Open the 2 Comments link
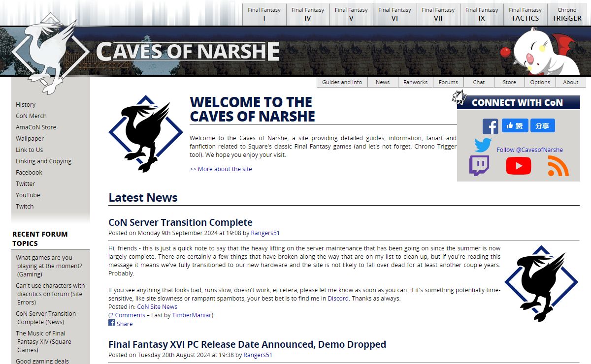Viewport: 591px width, 364px height. [128, 315]
